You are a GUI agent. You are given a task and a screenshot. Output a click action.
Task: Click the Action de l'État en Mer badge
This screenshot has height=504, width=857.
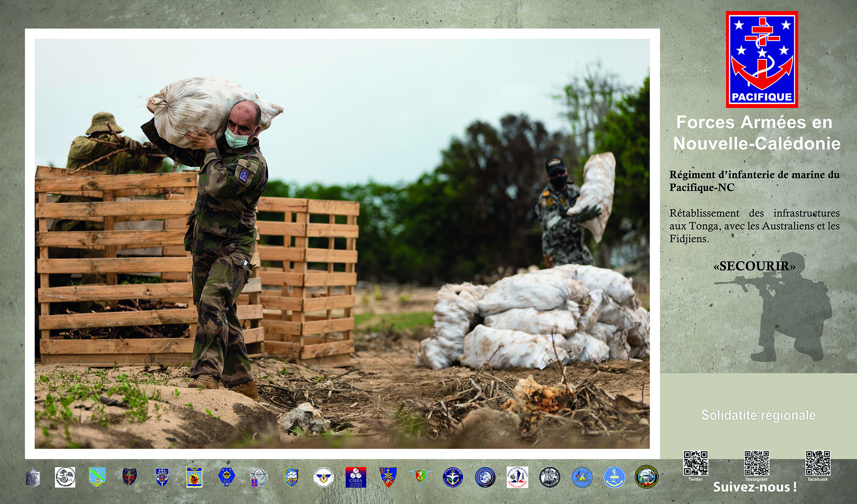pyautogui.click(x=453, y=477)
